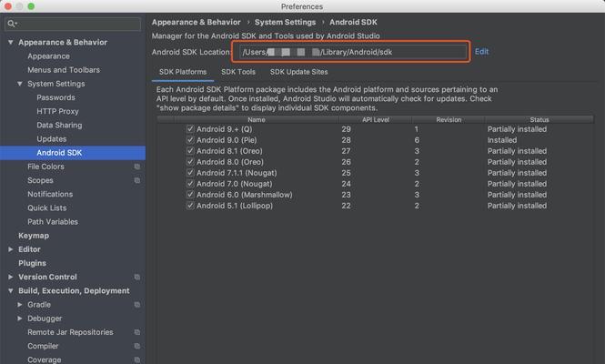Screen dimensions: 605x364
Task: Collapse Build, Execution, Deployment section
Action: click(11, 290)
